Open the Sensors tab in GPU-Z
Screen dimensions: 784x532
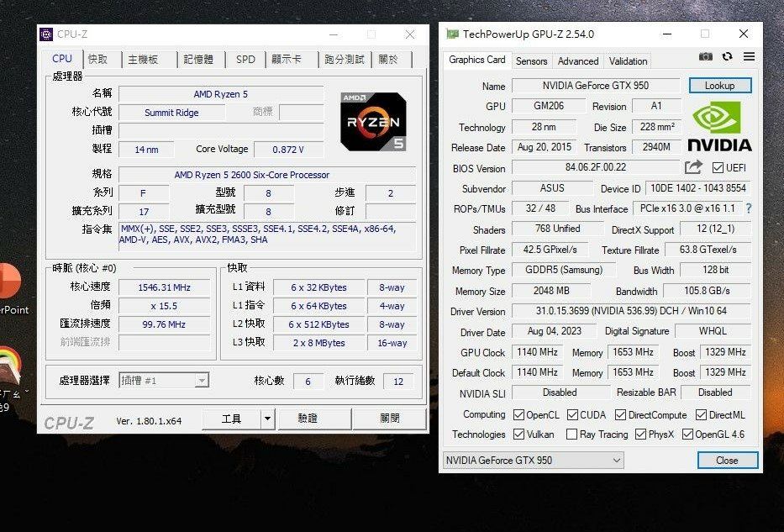[x=532, y=61]
